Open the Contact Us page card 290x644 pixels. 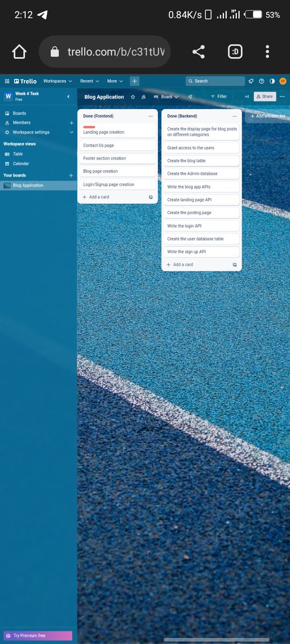coord(118,145)
